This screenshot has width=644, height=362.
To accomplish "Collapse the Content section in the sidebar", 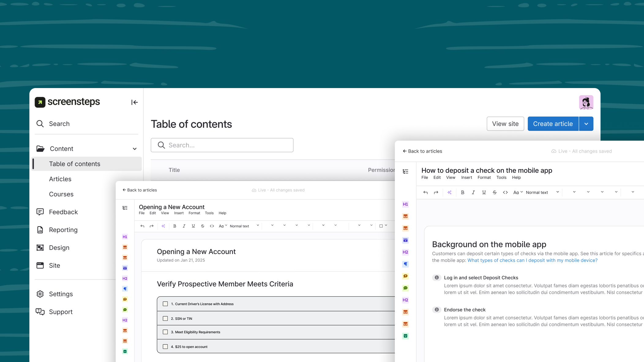I will tap(135, 149).
